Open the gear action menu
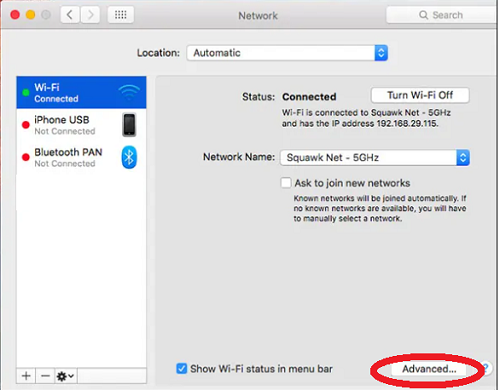The width and height of the screenshot is (500, 390). (66, 376)
